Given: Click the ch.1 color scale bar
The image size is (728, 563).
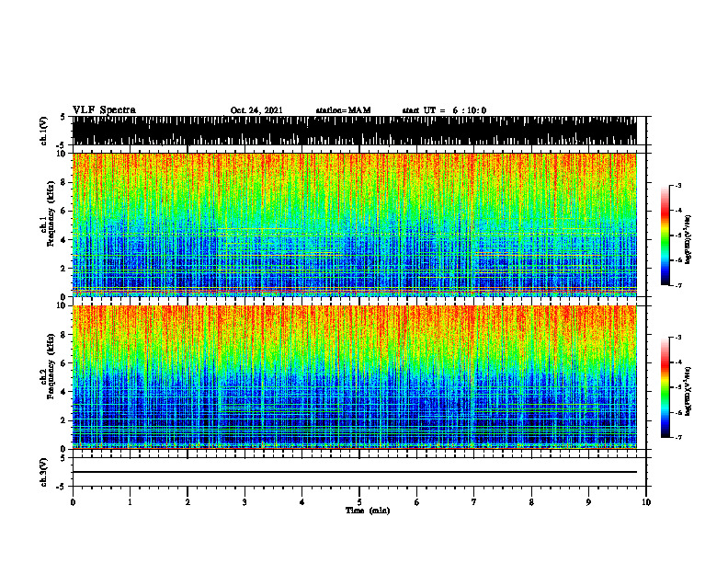Looking at the screenshot, I should (665, 236).
